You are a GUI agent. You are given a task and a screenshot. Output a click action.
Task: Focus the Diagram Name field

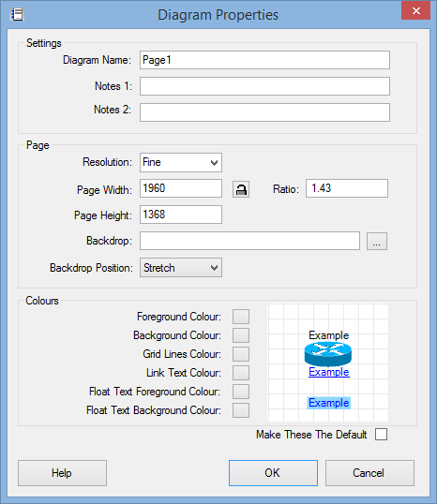coord(264,60)
